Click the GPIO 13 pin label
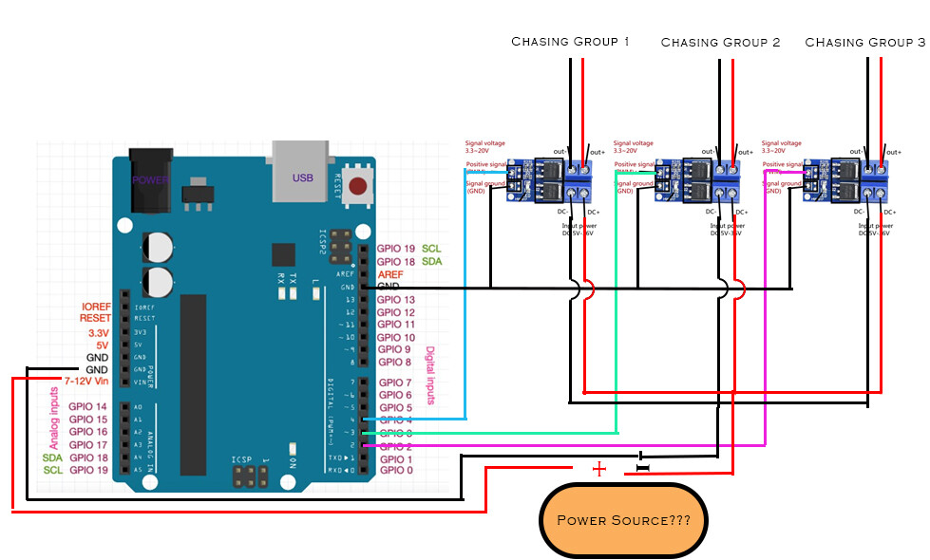Screen dimensions: 930x560 click(395, 300)
